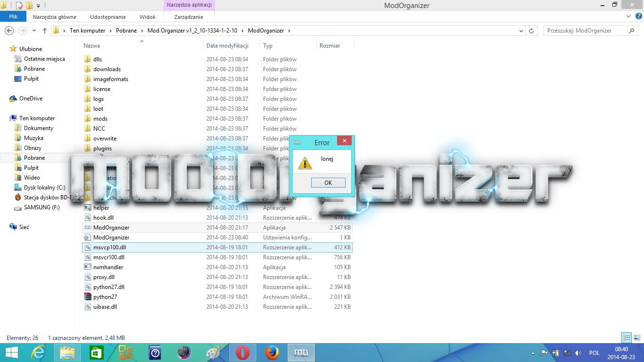This screenshot has height=362, width=644.
Task: Switch to details view layout button
Action: coord(627,337)
